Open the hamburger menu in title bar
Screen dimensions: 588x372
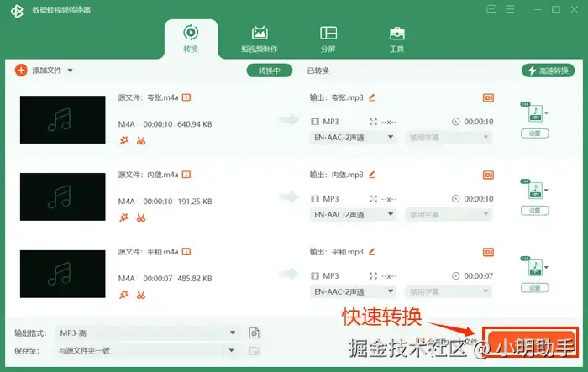(x=510, y=9)
